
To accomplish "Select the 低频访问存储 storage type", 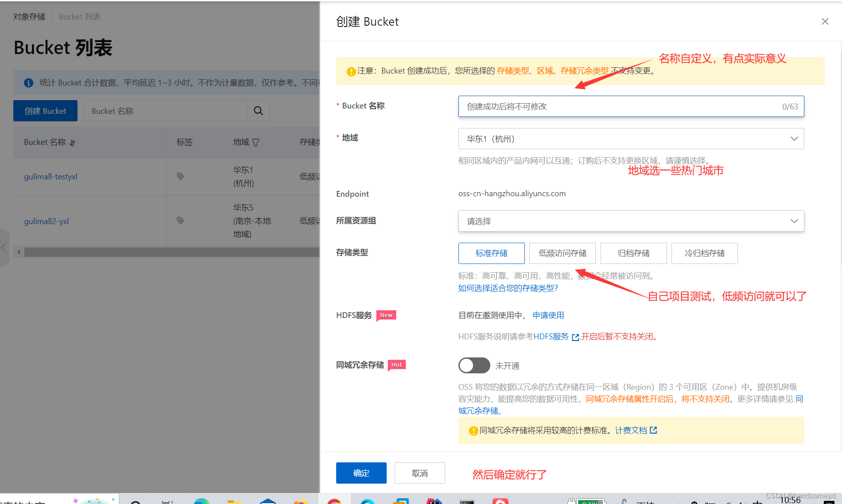I will (563, 253).
